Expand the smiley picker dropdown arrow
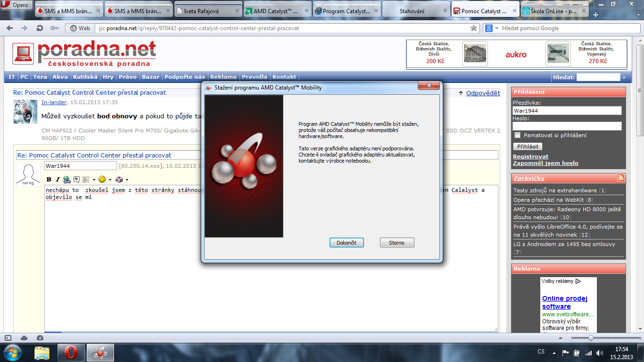This screenshot has width=644, height=362. pos(110,180)
